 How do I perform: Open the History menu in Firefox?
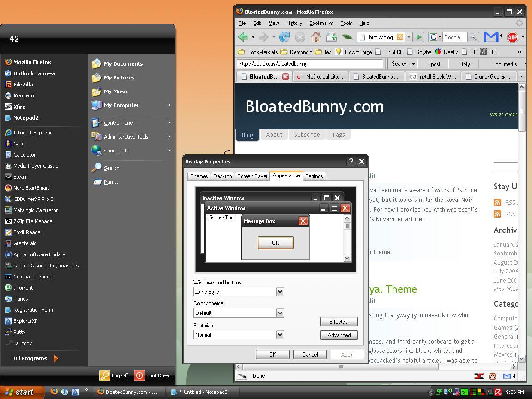[x=294, y=23]
